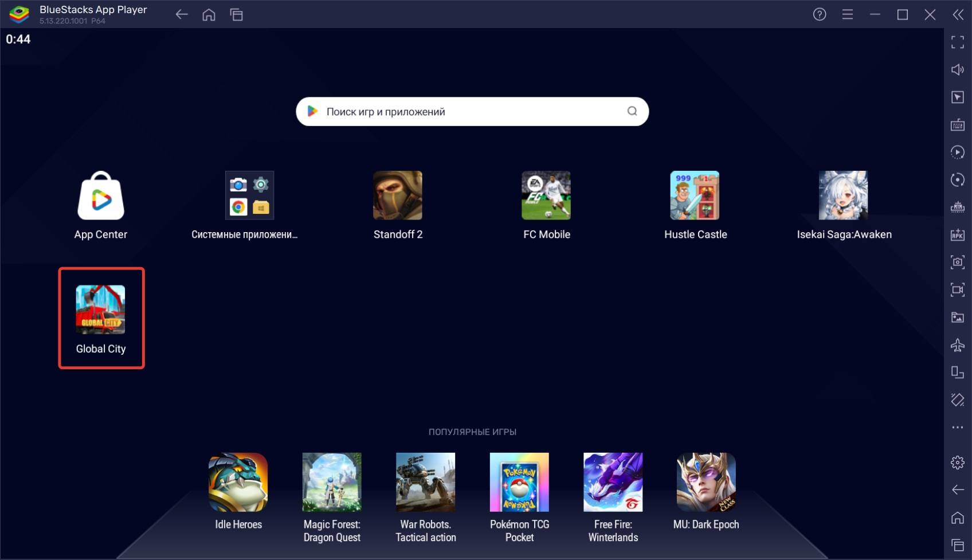Go back using title bar arrow

pyautogui.click(x=182, y=15)
